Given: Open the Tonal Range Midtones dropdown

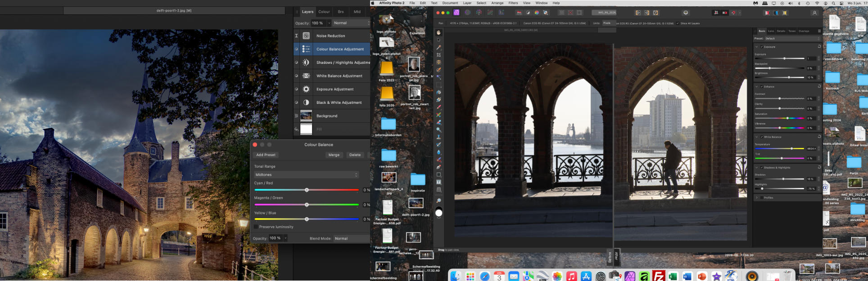Looking at the screenshot, I should 306,174.
